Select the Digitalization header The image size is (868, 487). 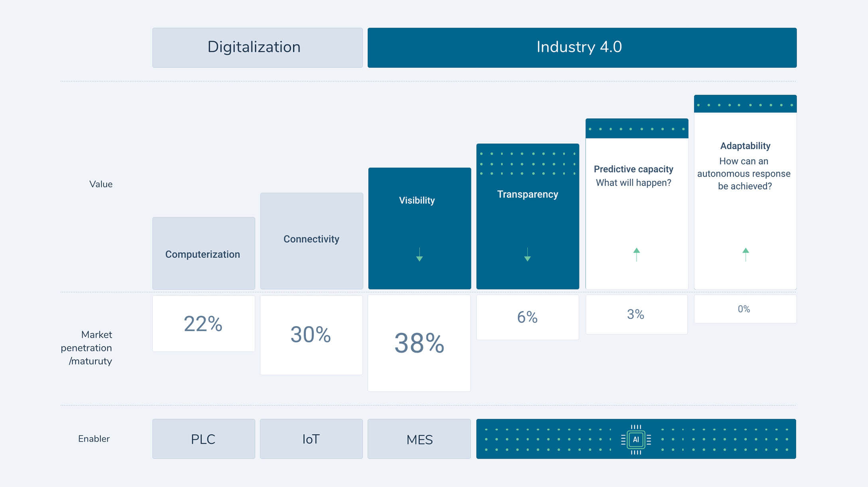coord(257,48)
